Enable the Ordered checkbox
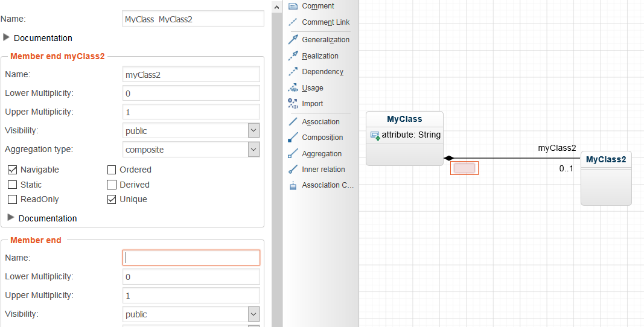This screenshot has height=327, width=644. tap(112, 170)
